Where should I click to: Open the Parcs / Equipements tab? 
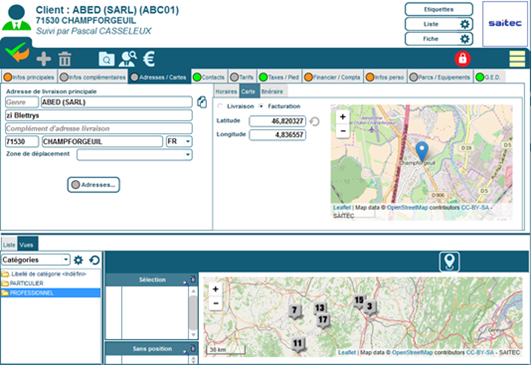click(x=440, y=77)
